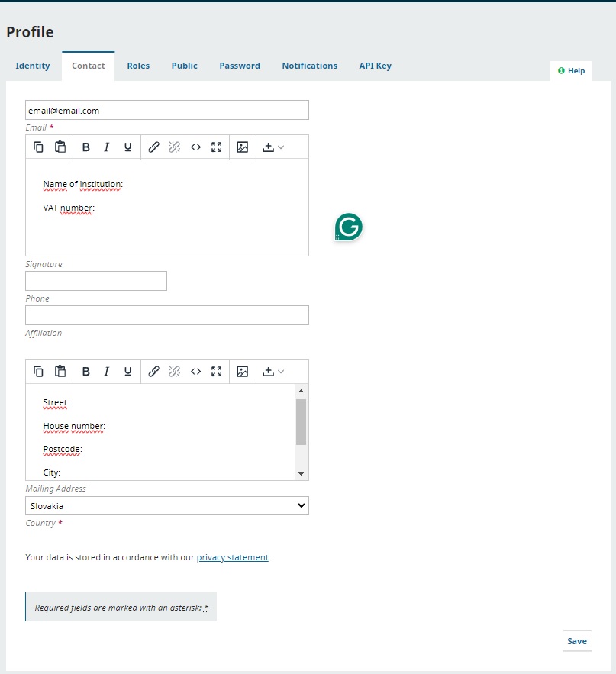Image resolution: width=616 pixels, height=674 pixels.
Task: Toggle Underline in Mailing Address editor toolbar
Action: (x=127, y=372)
